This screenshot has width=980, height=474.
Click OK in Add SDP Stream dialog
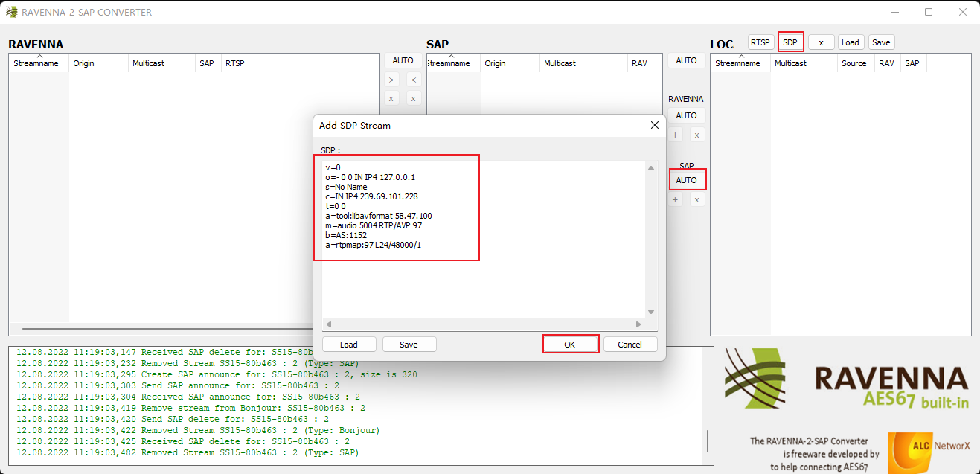tap(570, 345)
